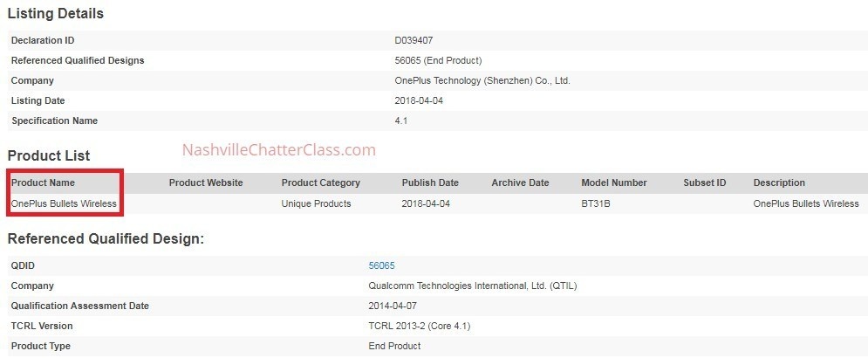Open the QDID 56065 link
This screenshot has height=358, width=868.
click(382, 265)
